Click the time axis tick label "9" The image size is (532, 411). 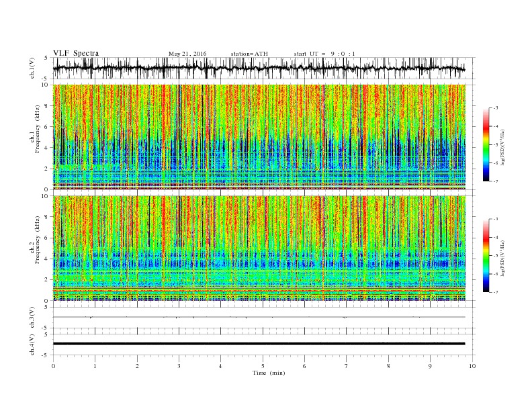click(x=430, y=366)
